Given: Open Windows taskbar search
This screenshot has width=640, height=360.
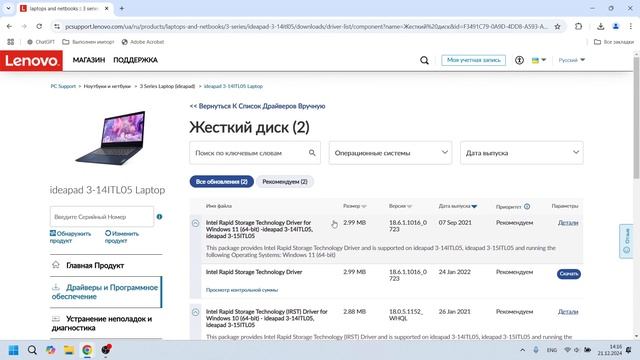Looking at the screenshot, I should click(32, 350).
